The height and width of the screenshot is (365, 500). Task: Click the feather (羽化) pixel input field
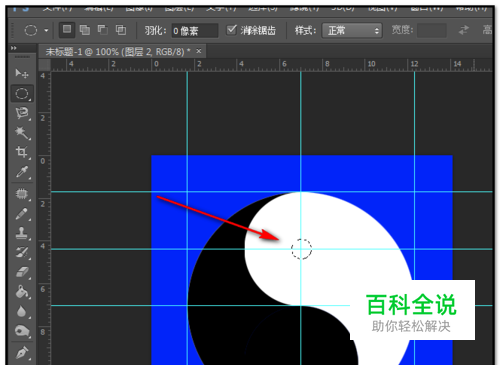coord(195,31)
